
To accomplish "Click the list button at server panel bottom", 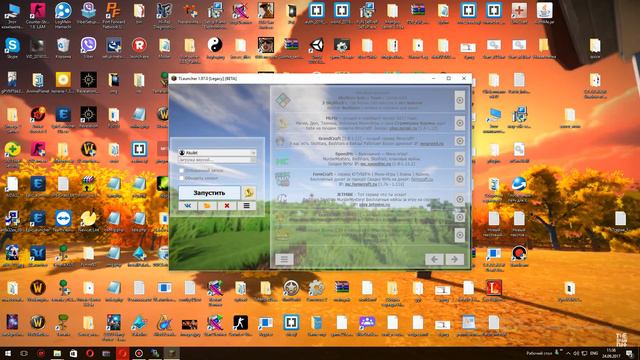I will tap(284, 259).
